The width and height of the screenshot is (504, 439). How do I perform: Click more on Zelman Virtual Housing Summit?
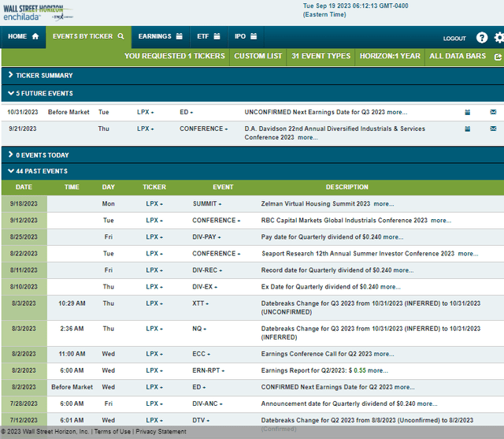point(384,203)
